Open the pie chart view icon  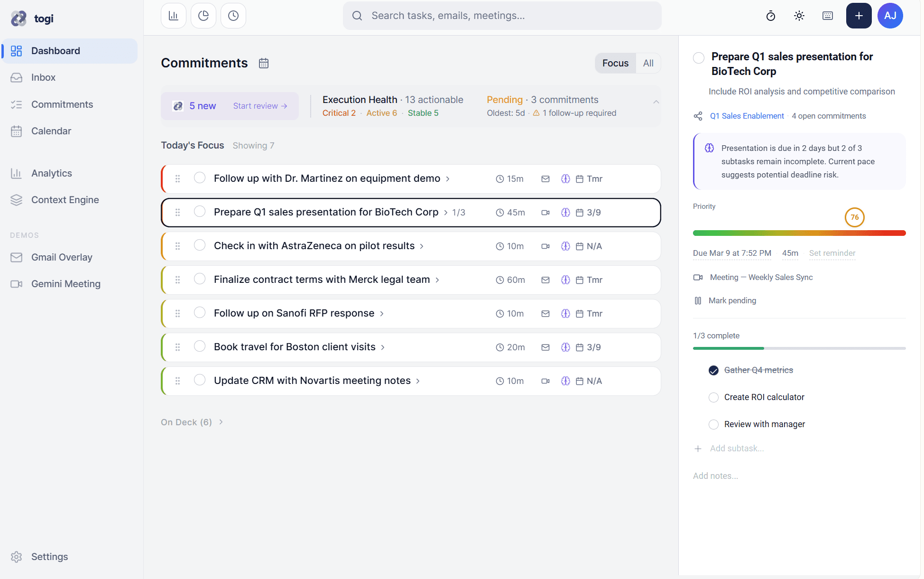click(x=203, y=16)
